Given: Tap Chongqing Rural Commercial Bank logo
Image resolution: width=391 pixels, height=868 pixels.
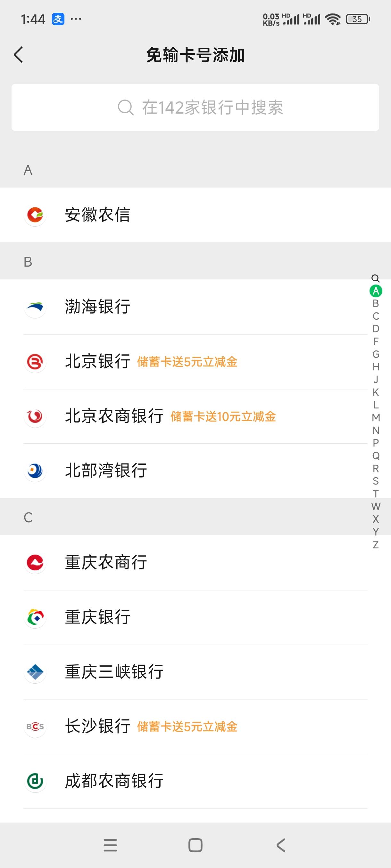Looking at the screenshot, I should (x=35, y=562).
